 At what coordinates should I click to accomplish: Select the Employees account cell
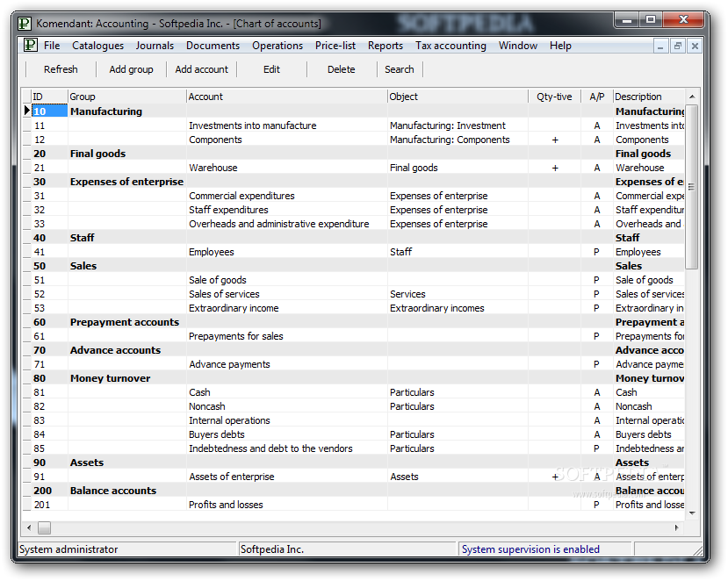287,252
